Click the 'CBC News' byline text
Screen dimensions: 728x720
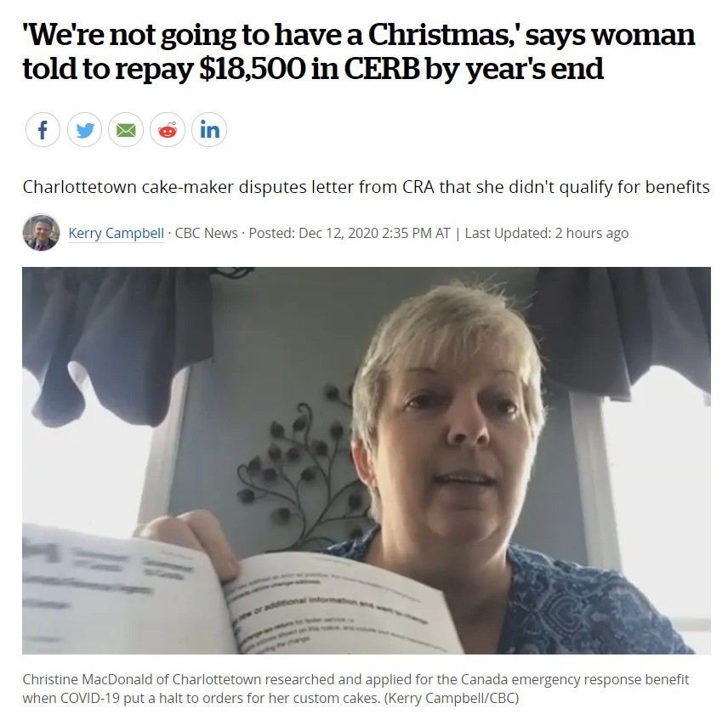206,233
